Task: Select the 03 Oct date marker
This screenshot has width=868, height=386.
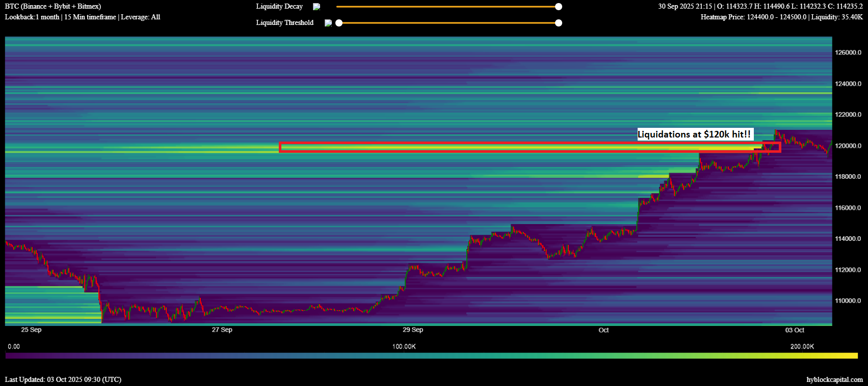Action: 795,330
